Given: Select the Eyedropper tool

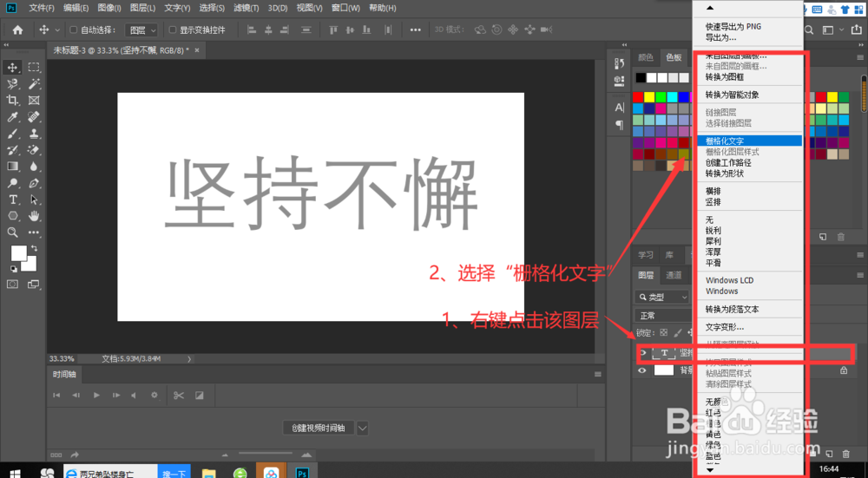Looking at the screenshot, I should click(x=12, y=117).
